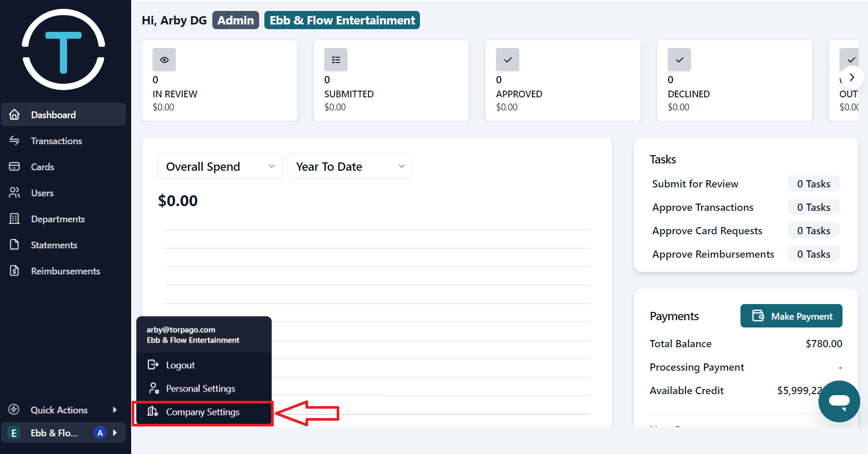Choose Personal Settings in the account menu
This screenshot has height=454, width=868.
(x=200, y=388)
